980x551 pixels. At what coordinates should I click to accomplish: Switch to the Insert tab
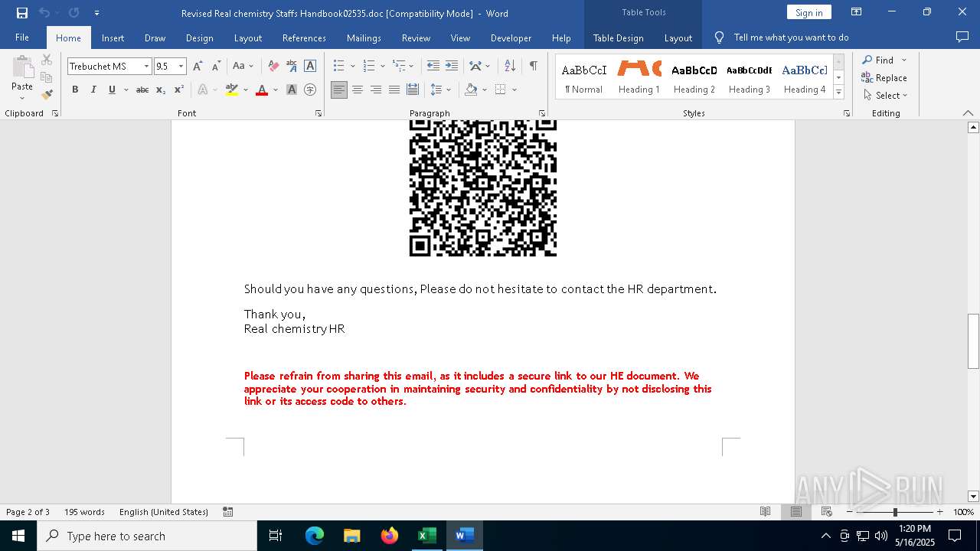click(x=113, y=37)
